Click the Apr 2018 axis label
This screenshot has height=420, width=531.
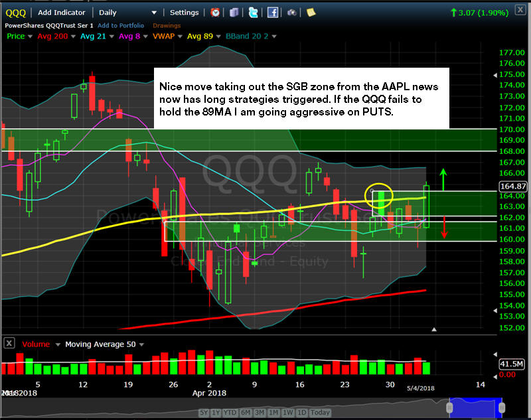click(209, 393)
